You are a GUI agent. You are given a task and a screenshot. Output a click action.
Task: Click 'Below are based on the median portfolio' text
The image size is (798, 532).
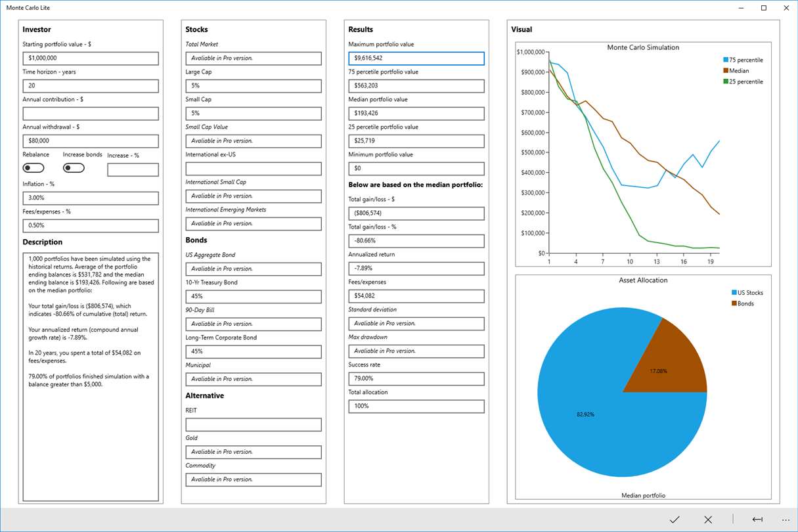click(415, 185)
